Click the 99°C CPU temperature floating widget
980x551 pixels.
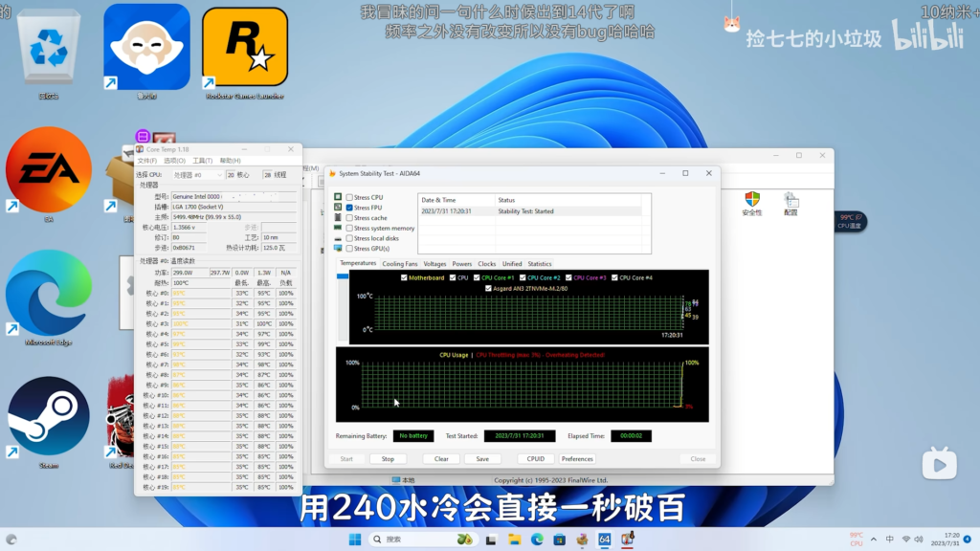pos(851,221)
